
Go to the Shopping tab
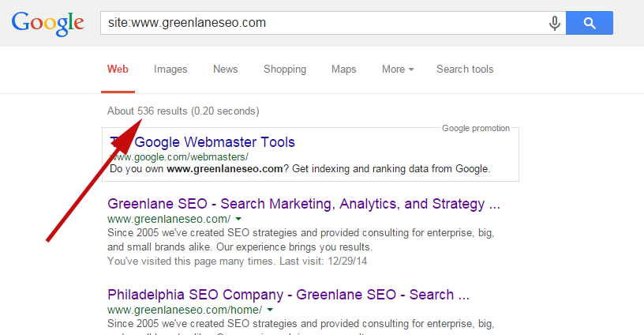pyautogui.click(x=285, y=70)
